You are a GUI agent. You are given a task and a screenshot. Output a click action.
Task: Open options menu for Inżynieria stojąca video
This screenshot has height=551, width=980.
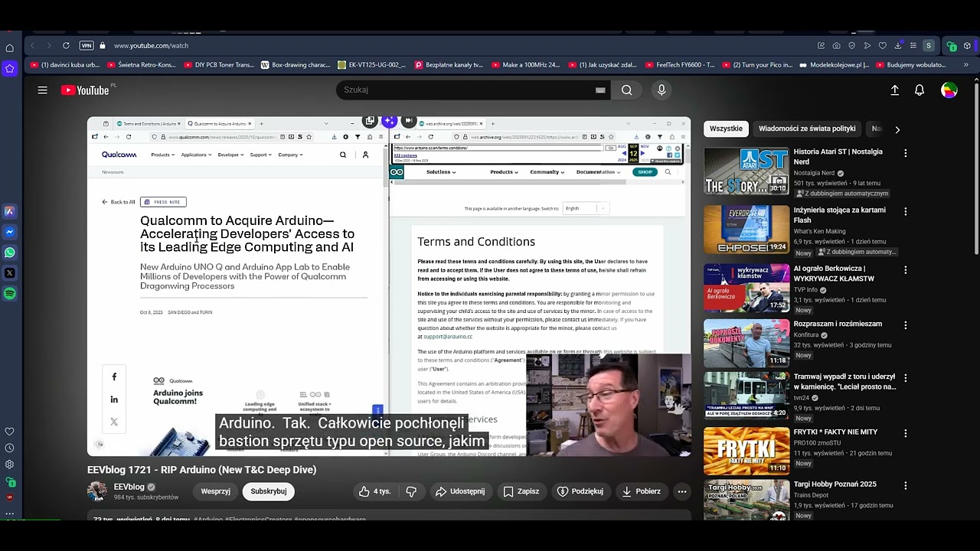point(906,211)
